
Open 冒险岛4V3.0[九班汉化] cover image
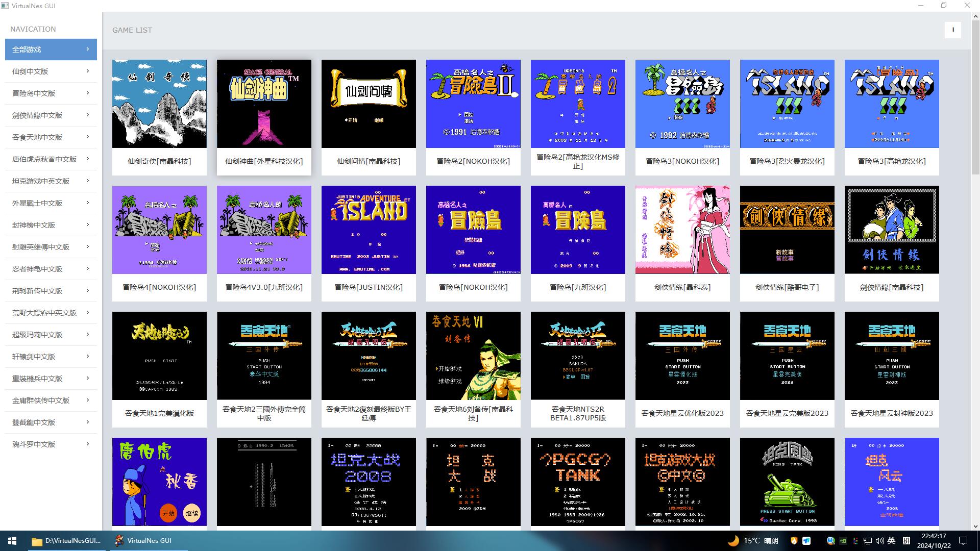(264, 230)
